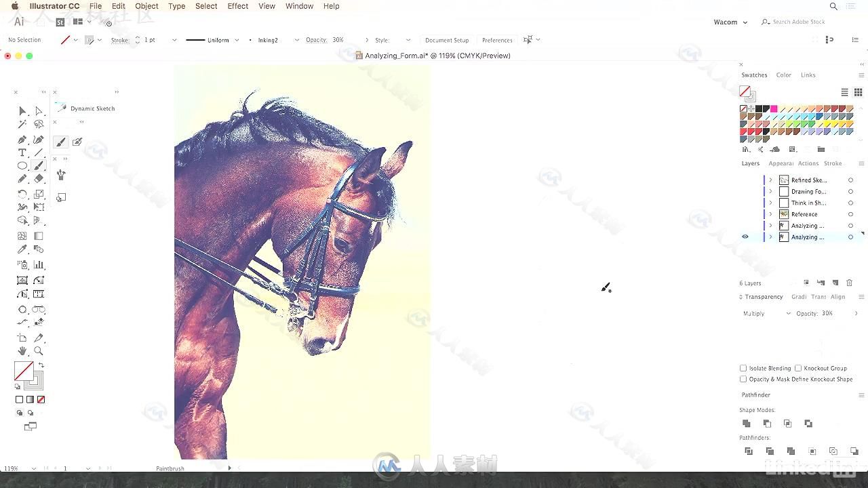Click the Dynamic Sketch tool icon
Screen dimensions: 868x488
pyautogui.click(x=61, y=108)
